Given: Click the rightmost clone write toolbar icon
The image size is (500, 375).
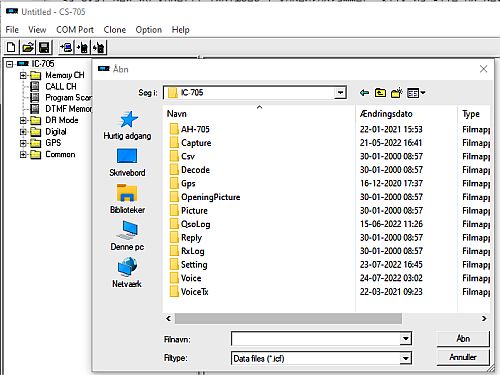Looking at the screenshot, I should pyautogui.click(x=99, y=47).
